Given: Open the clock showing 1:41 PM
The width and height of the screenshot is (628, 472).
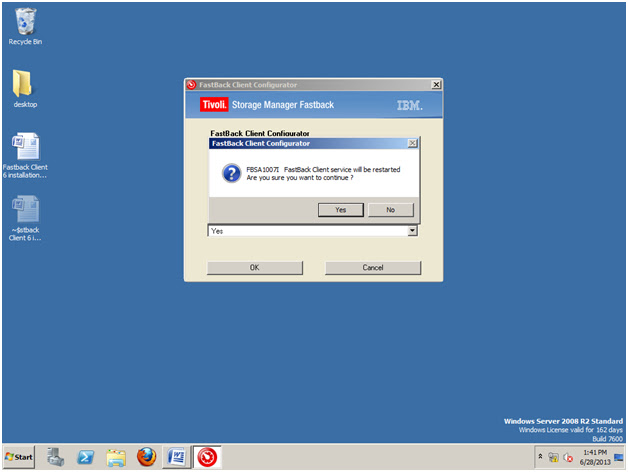Looking at the screenshot, I should click(x=595, y=457).
